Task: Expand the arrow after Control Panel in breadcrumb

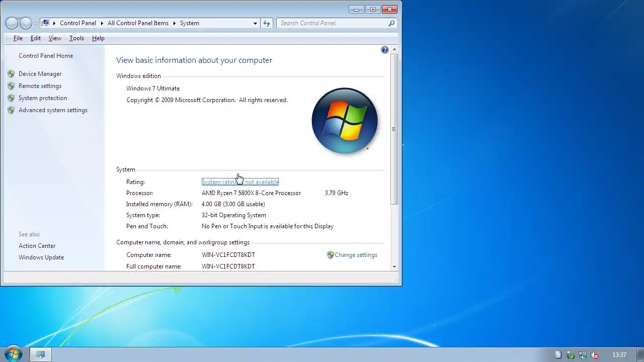Action: coord(102,23)
